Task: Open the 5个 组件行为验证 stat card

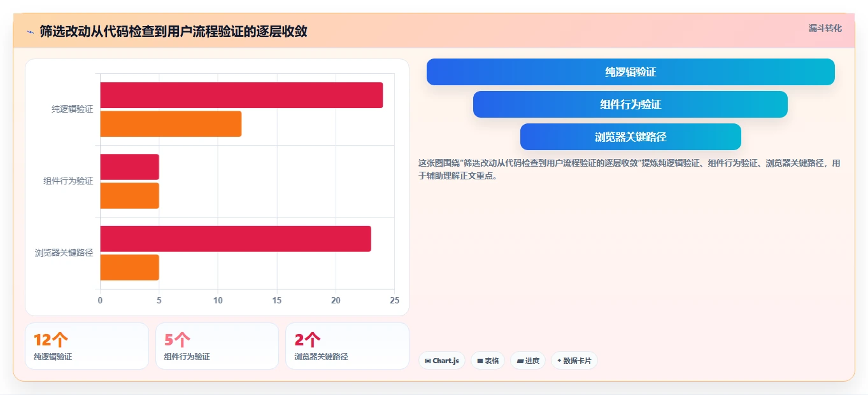Action: [217, 346]
